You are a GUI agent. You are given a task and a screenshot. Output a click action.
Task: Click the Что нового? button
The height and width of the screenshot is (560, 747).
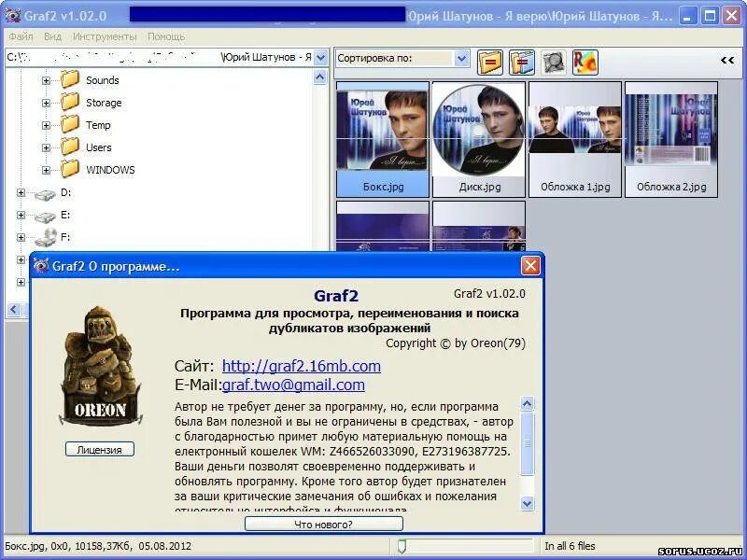pyautogui.click(x=323, y=525)
